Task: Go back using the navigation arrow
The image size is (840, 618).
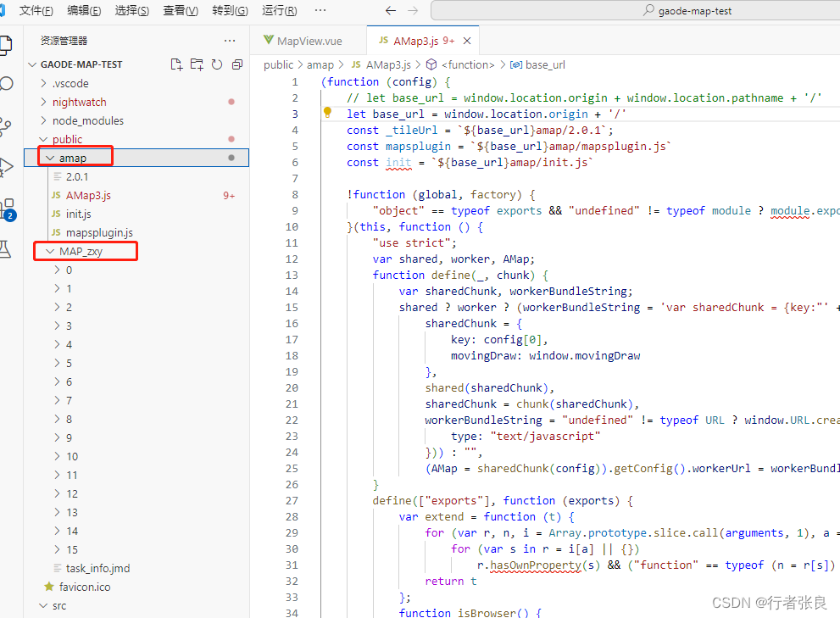Action: coord(390,11)
